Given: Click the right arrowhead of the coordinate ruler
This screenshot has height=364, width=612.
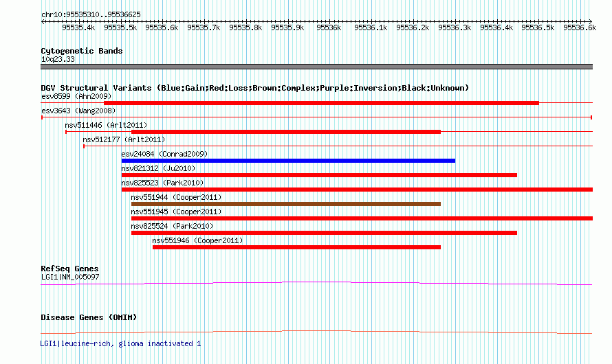Looking at the screenshot, I should tap(590, 22).
